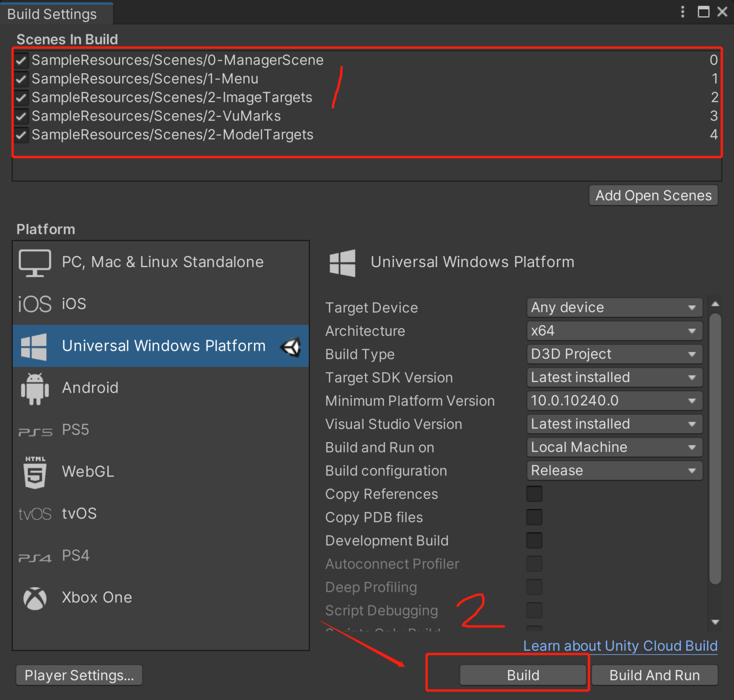The image size is (734, 700).
Task: Open the Build Type dropdown
Action: [615, 354]
